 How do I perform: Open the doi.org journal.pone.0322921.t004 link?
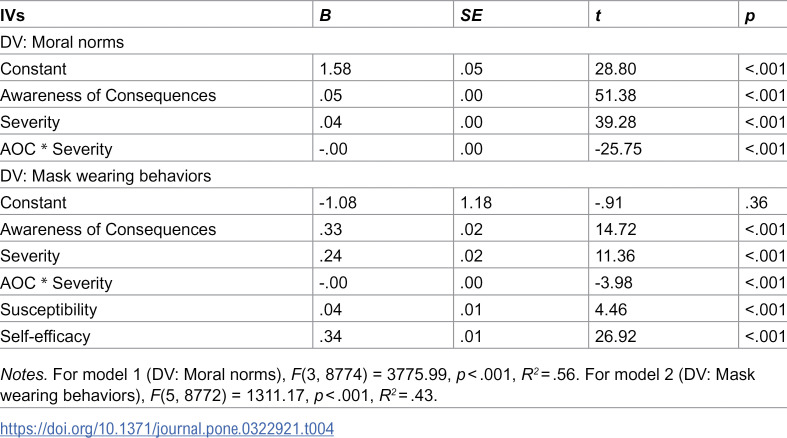167,429
